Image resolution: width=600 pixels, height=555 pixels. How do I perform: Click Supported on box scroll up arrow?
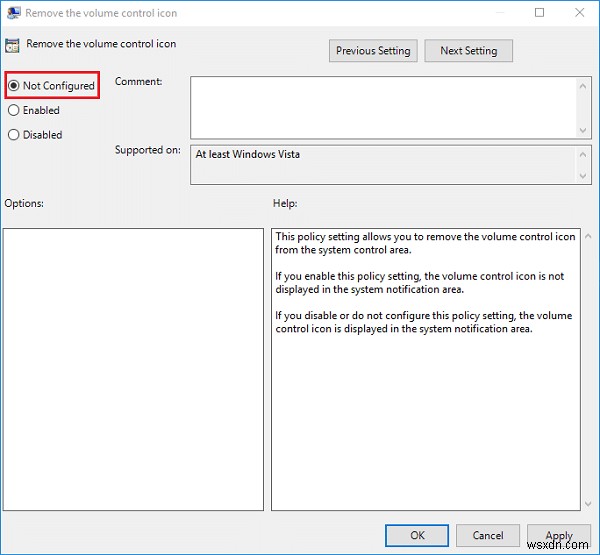(583, 155)
